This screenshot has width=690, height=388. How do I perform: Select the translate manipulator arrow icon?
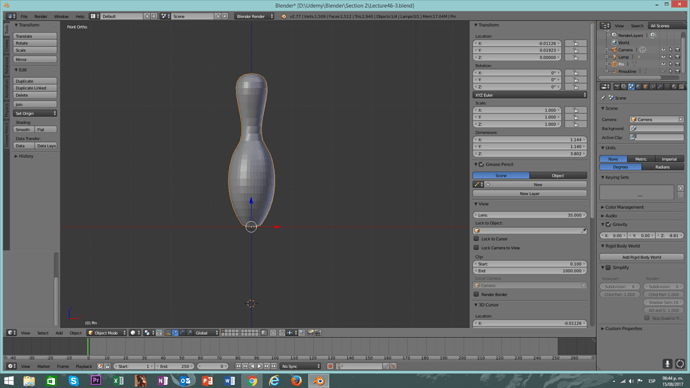(175, 333)
